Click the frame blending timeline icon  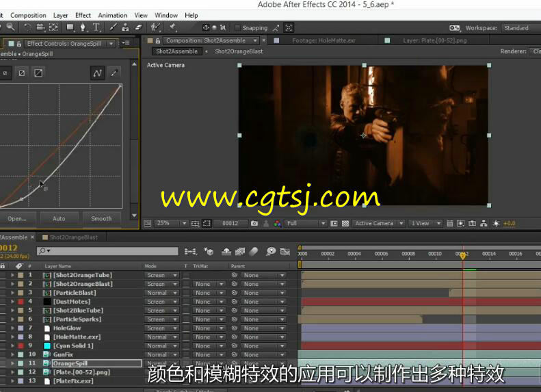240,251
